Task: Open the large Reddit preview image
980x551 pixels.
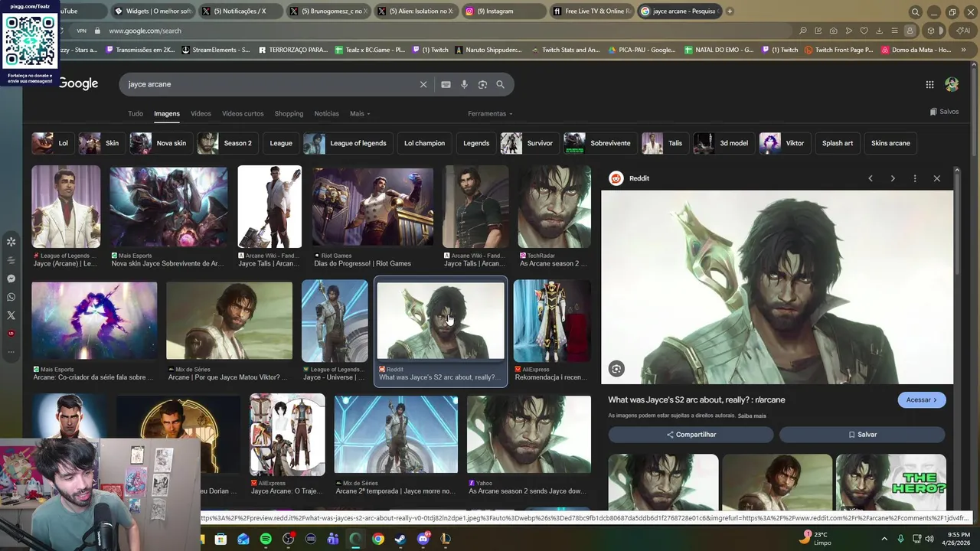Action: click(x=777, y=288)
